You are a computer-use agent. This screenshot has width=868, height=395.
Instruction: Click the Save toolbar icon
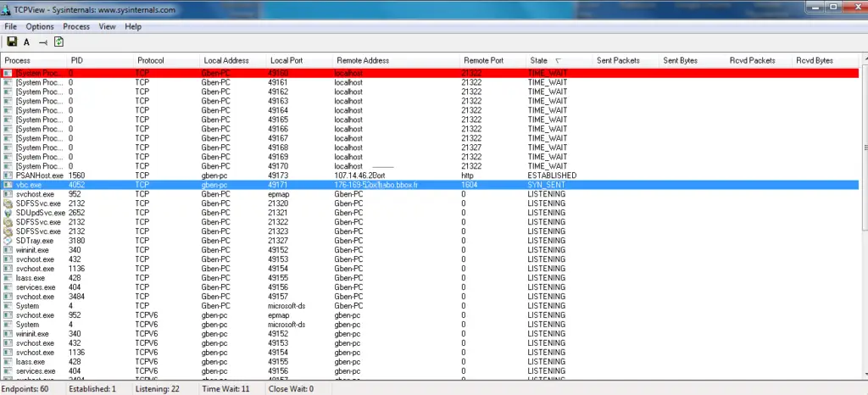click(x=12, y=42)
